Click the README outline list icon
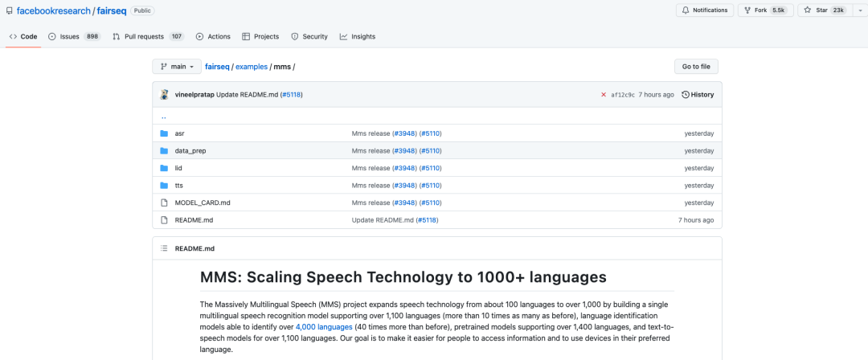 164,248
